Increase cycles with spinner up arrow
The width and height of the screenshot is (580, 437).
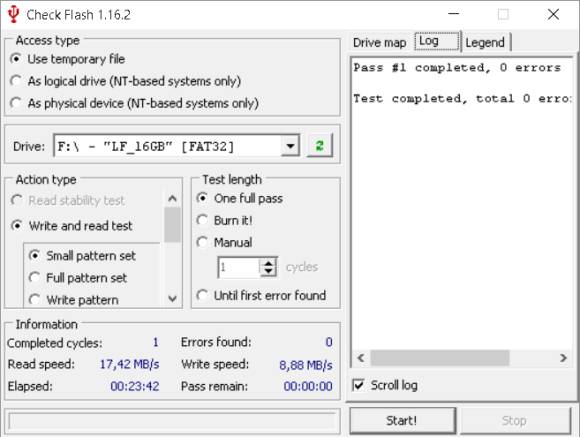(x=268, y=262)
